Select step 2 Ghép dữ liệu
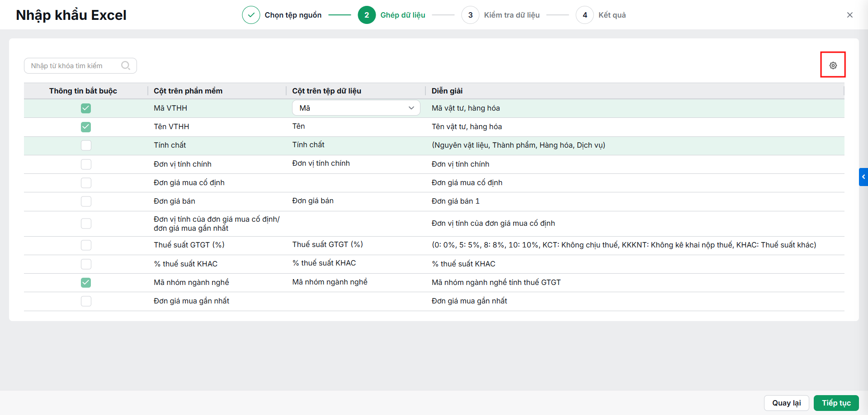This screenshot has height=415, width=868. coord(392,15)
